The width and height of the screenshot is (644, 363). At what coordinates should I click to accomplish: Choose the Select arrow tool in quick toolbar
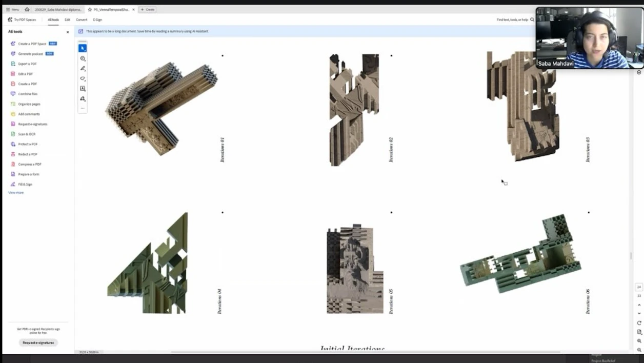coord(83,48)
